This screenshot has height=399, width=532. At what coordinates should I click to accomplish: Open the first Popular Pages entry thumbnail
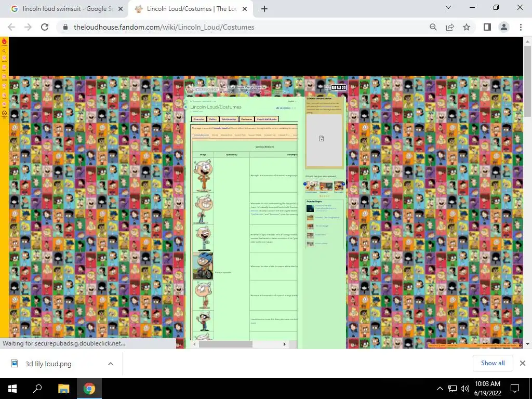pos(310,208)
